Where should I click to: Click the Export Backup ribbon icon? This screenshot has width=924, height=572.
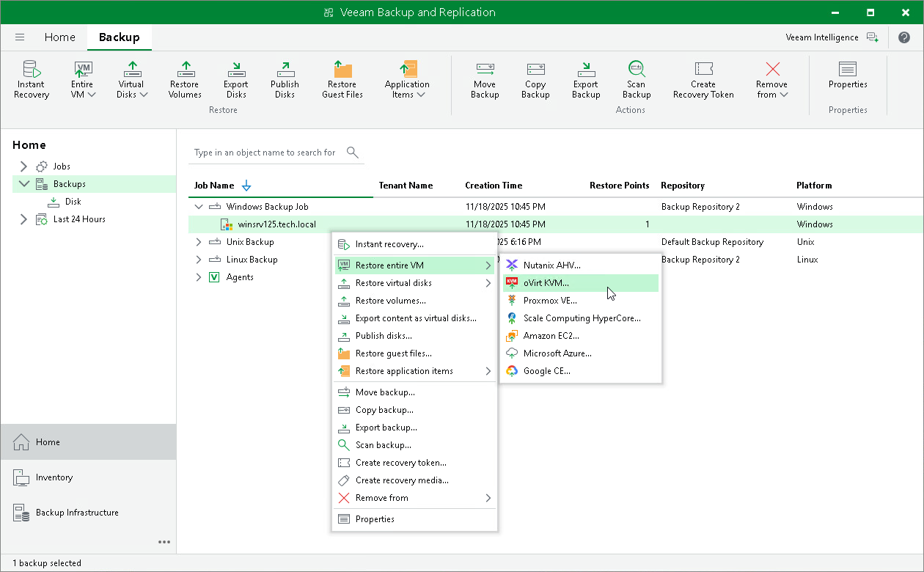coord(585,78)
